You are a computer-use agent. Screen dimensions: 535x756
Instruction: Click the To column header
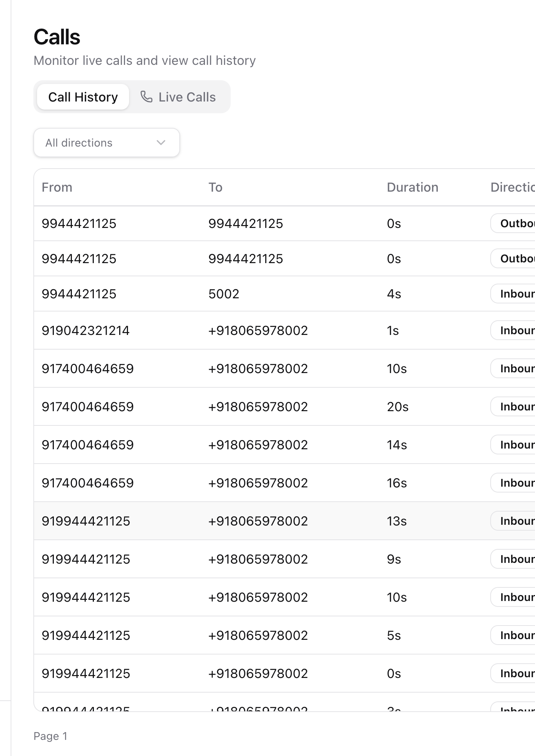[215, 187]
